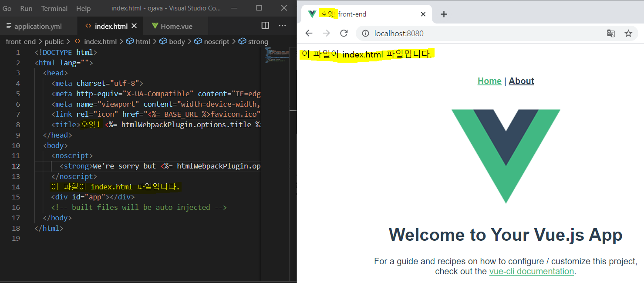Select front-end in the breadcrumb path
The height and width of the screenshot is (283, 644).
pyautogui.click(x=21, y=41)
